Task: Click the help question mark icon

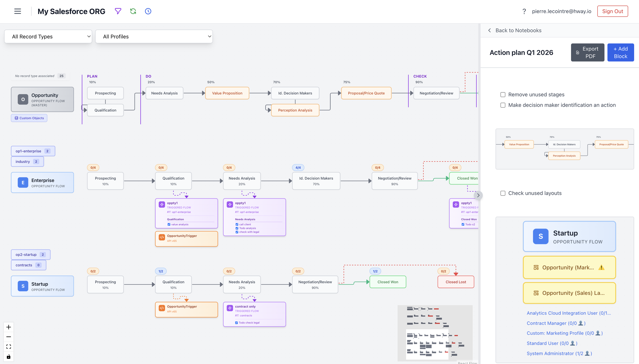Action: click(x=524, y=11)
